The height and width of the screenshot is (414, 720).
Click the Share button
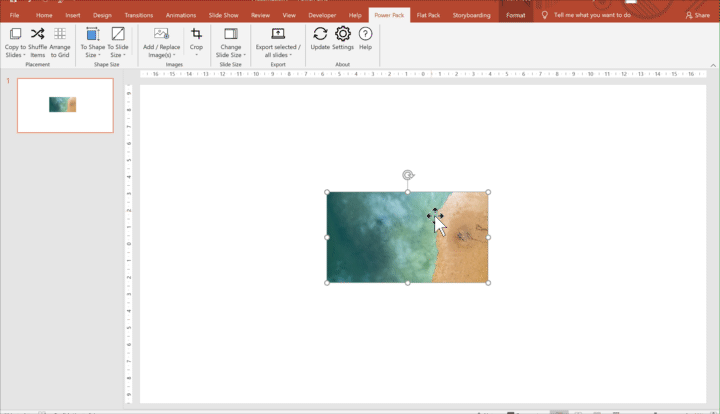click(x=696, y=15)
